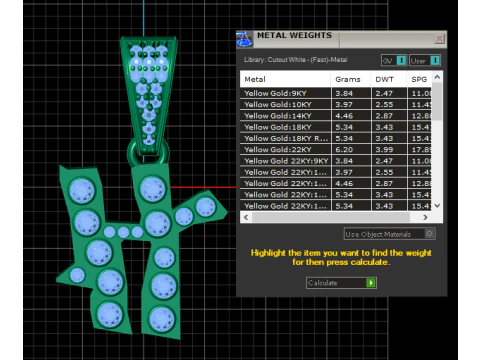Click the horizontal scrollbar left arrow

(246, 217)
